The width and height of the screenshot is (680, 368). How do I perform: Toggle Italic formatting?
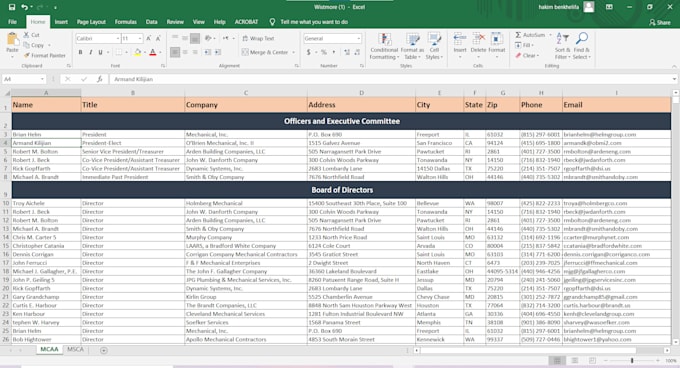click(90, 52)
